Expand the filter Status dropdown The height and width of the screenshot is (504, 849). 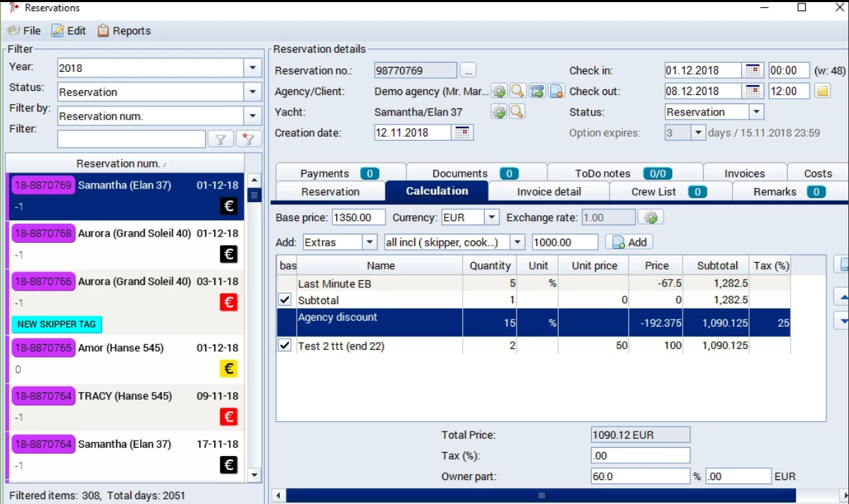point(253,92)
